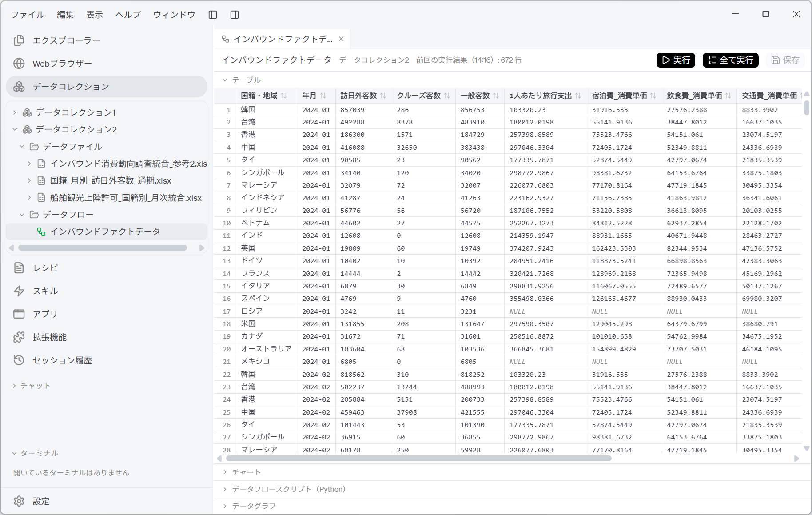Click row number 17 for ロシア
The image size is (812, 515).
227,311
